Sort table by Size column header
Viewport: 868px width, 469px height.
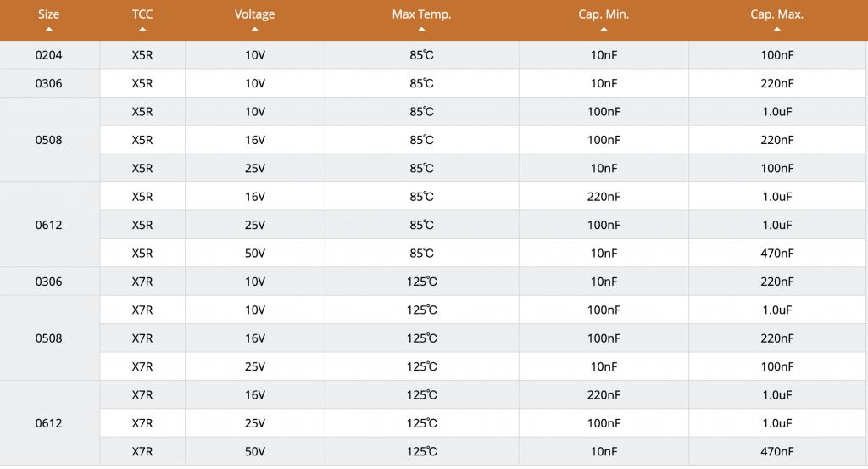[x=48, y=14]
